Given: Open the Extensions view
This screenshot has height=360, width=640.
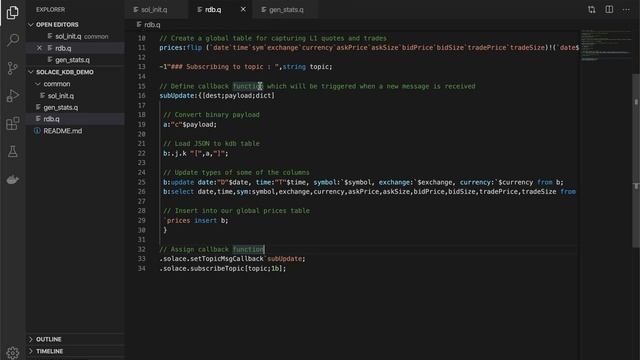Looking at the screenshot, I should click(x=13, y=123).
